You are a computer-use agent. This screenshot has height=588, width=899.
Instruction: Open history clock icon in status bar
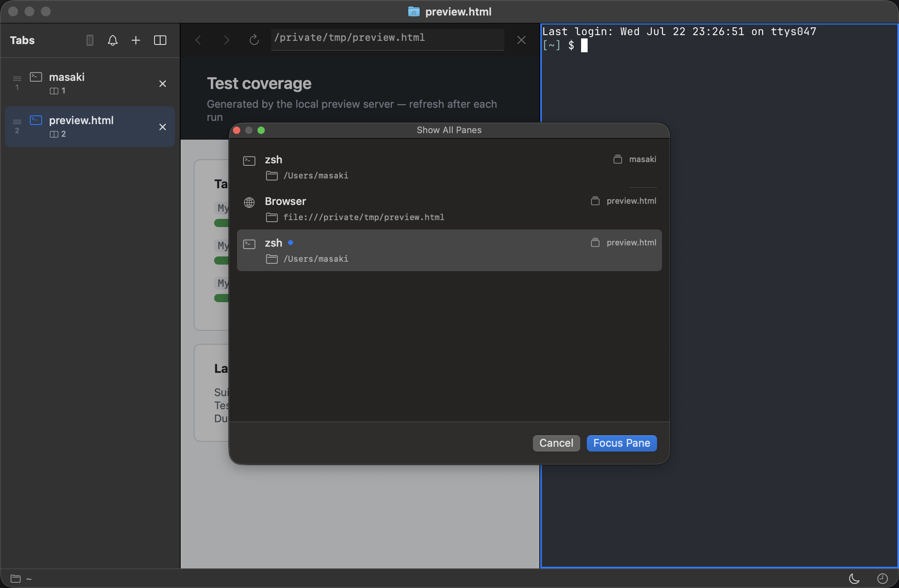click(883, 579)
